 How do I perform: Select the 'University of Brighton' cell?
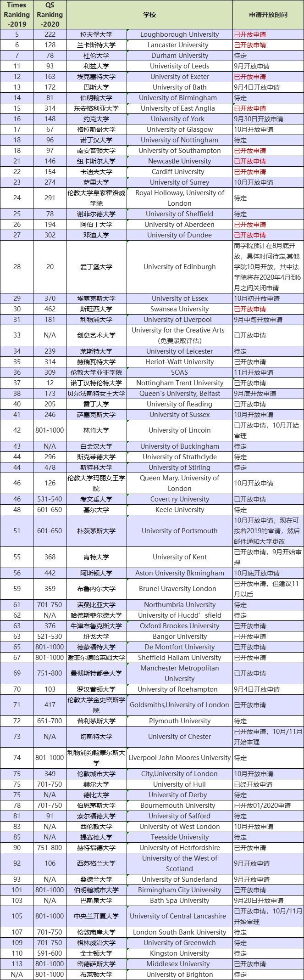(180, 974)
